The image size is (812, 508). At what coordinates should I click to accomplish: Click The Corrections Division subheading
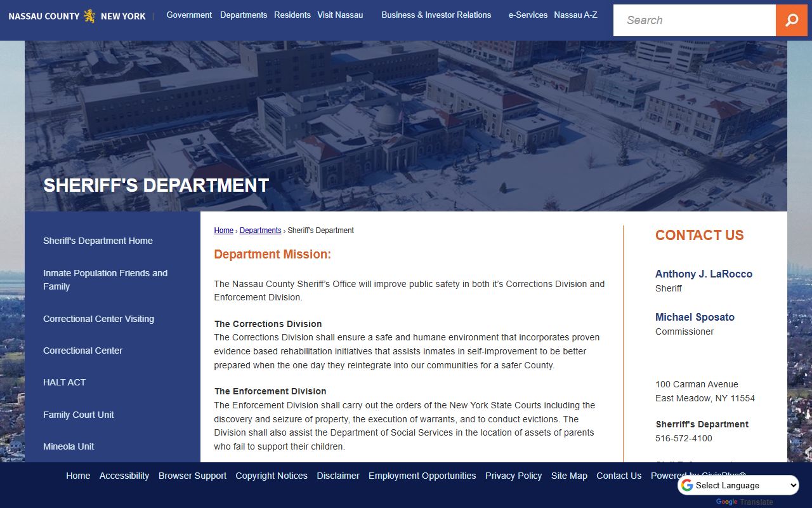coord(268,324)
